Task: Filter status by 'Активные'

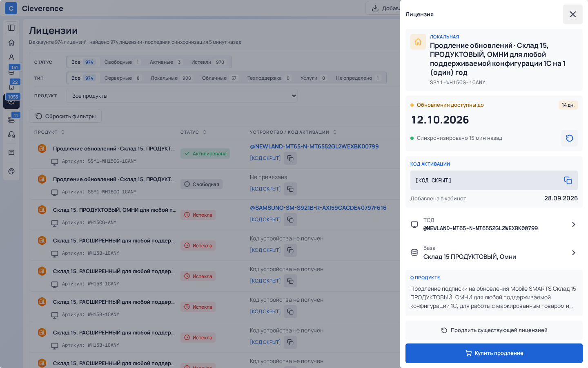Action: pyautogui.click(x=165, y=62)
